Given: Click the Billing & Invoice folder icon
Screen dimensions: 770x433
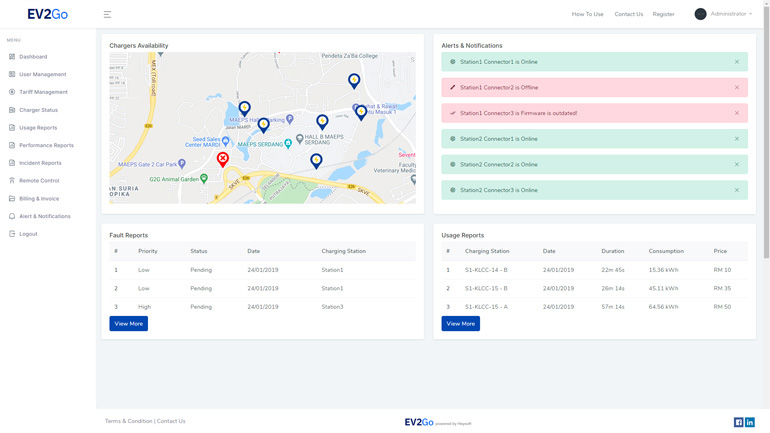Looking at the screenshot, I should tap(12, 198).
